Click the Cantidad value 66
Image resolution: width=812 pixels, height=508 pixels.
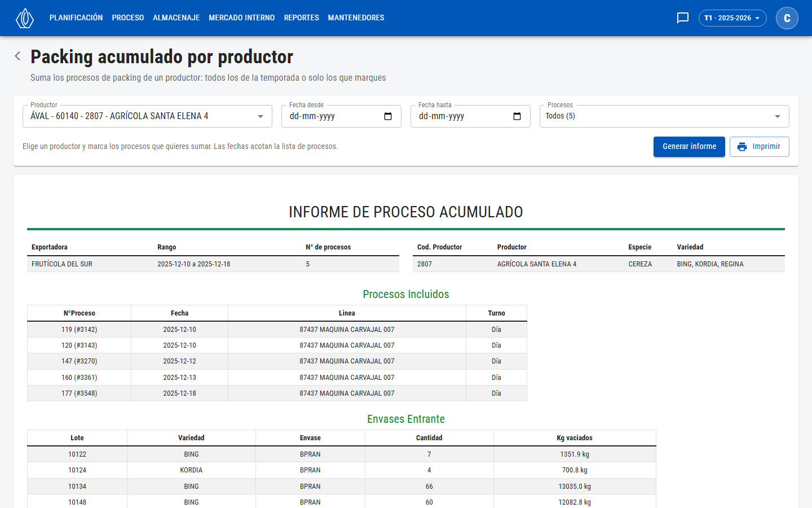429,487
